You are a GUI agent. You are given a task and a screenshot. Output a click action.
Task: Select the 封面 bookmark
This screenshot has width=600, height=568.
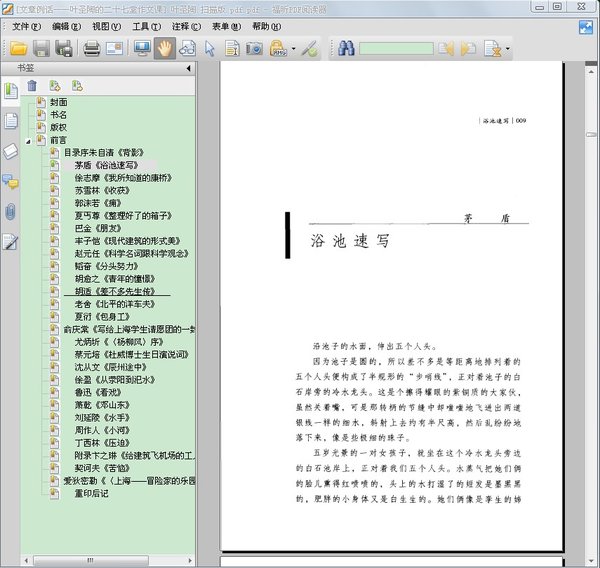[59, 102]
